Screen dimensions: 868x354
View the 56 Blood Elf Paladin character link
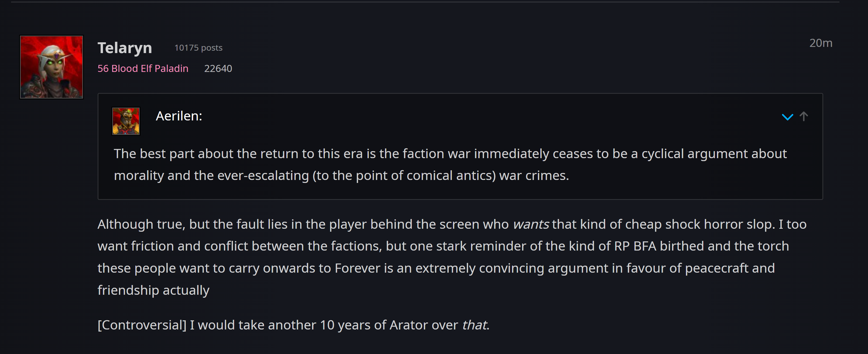(143, 68)
